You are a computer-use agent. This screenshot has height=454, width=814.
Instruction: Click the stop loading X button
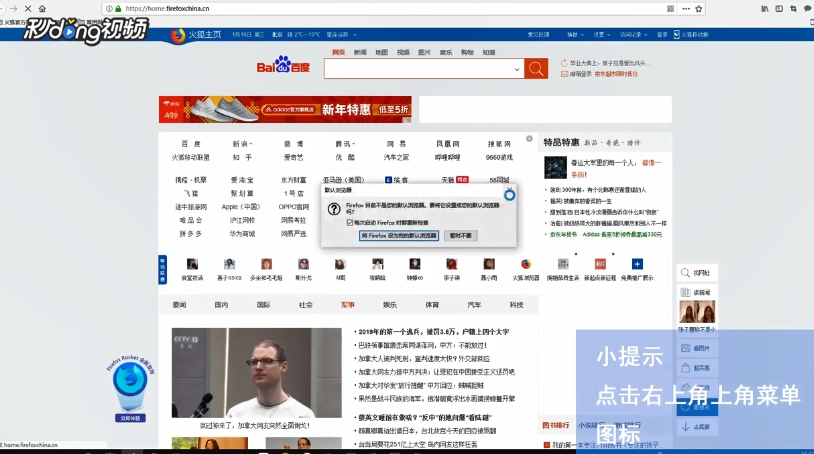28,9
